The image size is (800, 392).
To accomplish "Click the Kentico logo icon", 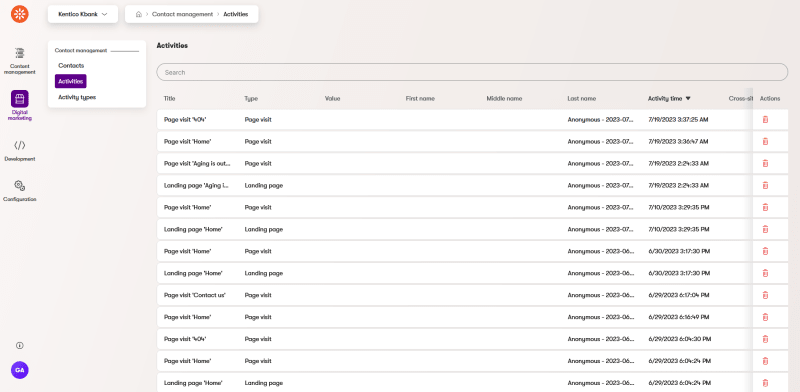I will click(19, 14).
